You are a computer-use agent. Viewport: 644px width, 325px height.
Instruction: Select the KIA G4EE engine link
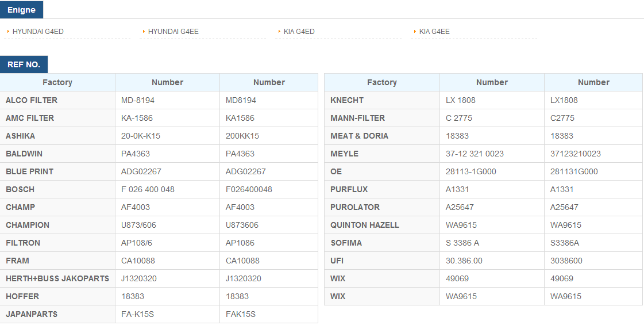[434, 31]
